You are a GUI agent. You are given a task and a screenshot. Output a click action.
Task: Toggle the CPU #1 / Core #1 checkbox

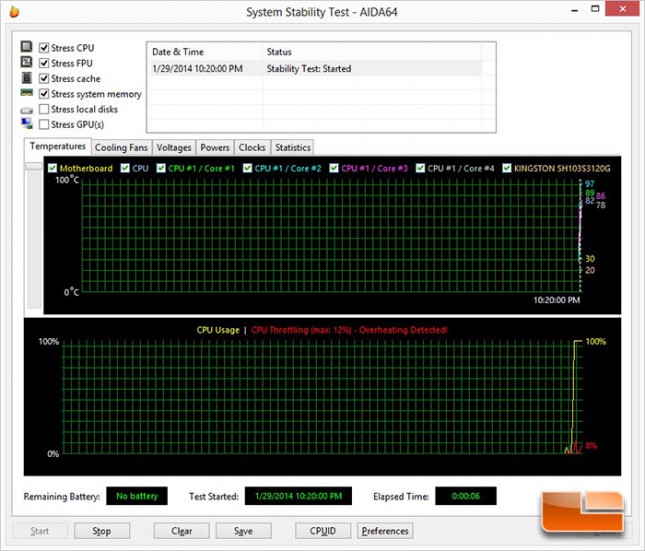click(161, 168)
